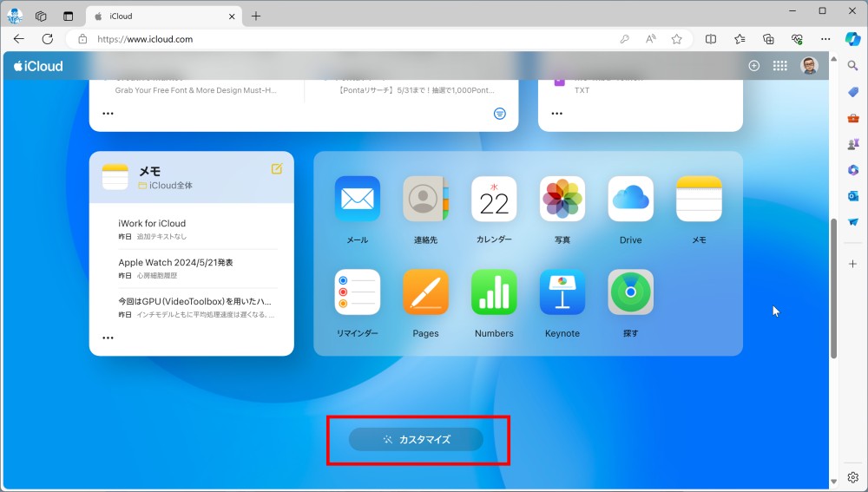Open the collections icon in browser toolbar
This screenshot has width=868, height=492.
768,39
